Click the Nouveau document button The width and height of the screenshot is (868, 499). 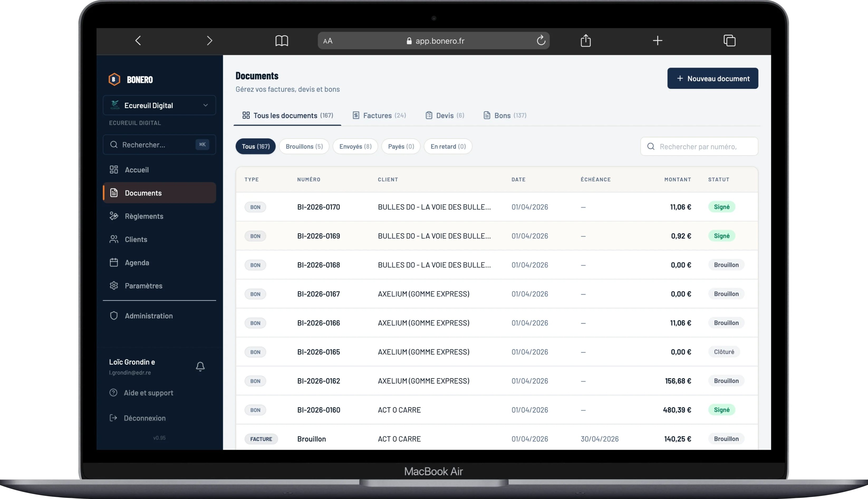[712, 79]
